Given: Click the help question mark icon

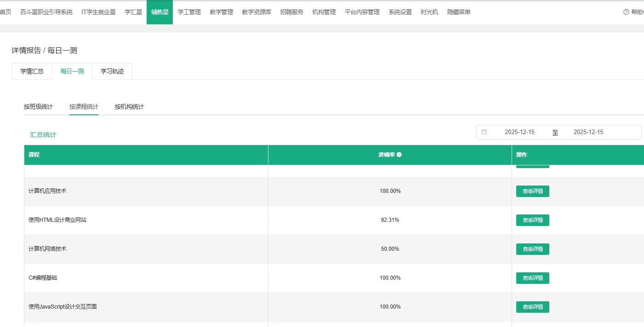Looking at the screenshot, I should point(626,12).
